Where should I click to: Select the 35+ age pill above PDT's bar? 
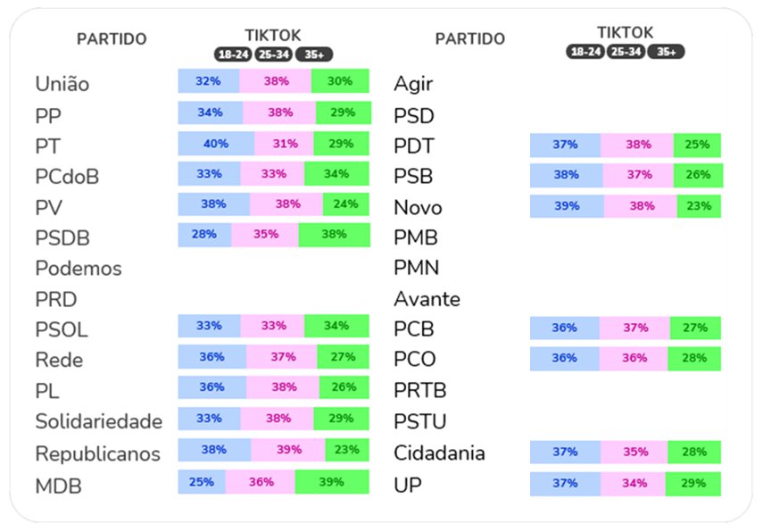[667, 52]
